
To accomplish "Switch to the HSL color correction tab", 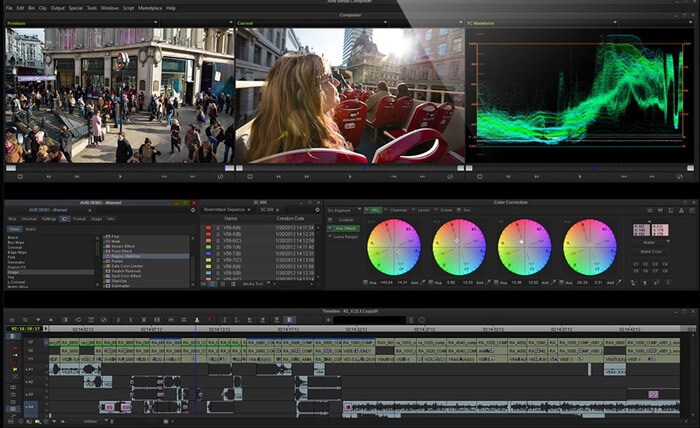I will [373, 210].
